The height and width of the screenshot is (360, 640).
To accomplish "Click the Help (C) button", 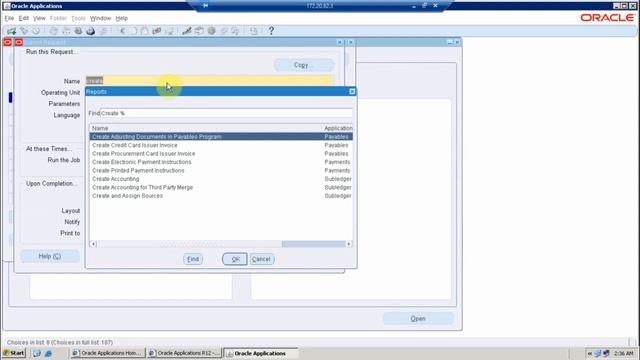I will pyautogui.click(x=49, y=256).
